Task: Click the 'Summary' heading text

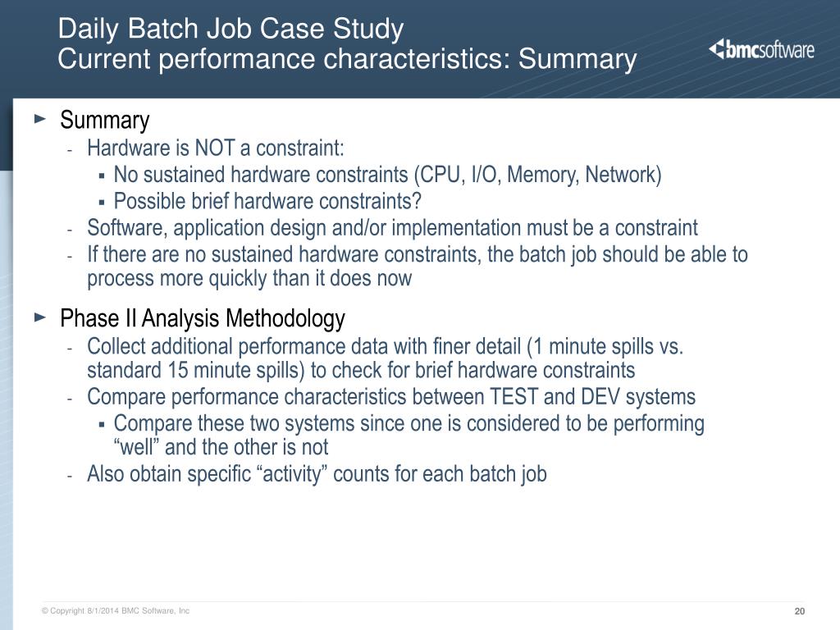Action: click(x=104, y=120)
